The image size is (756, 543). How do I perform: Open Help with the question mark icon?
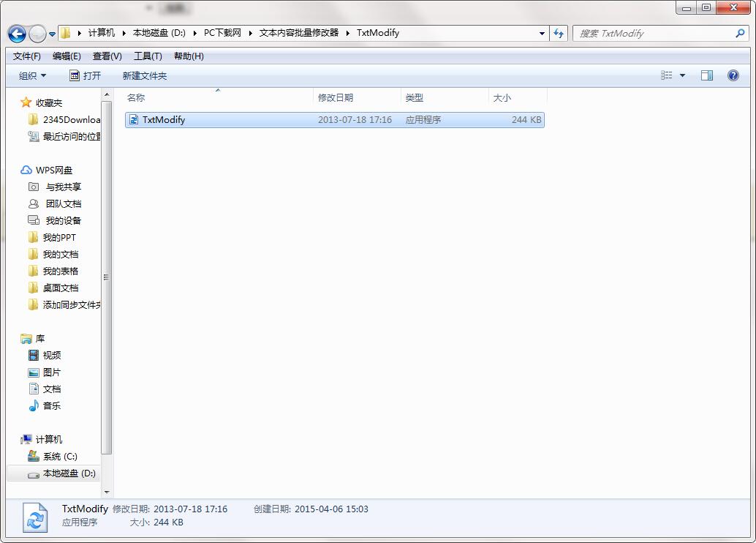[x=733, y=75]
